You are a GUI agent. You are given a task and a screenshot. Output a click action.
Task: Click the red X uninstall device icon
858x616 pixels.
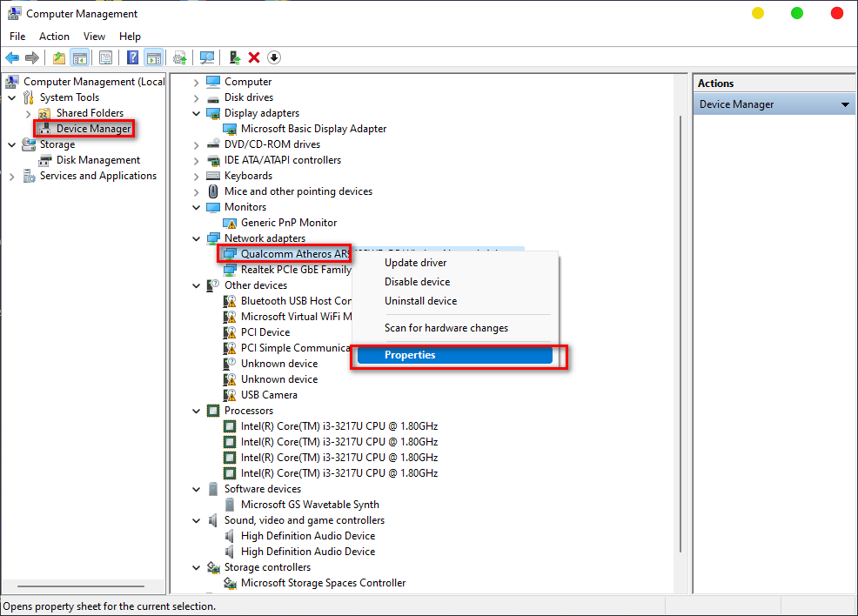coord(254,57)
